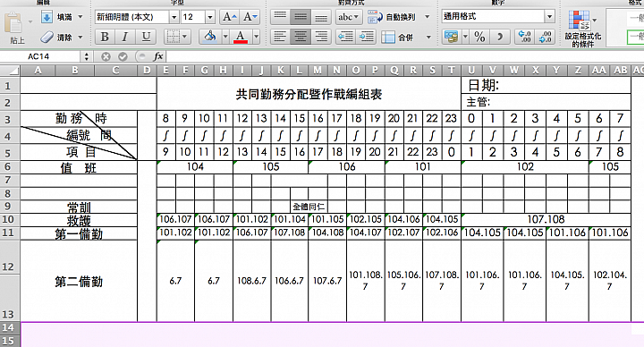The image size is (644, 347).
Task: Open the currency format dropdown arrow
Action: (465, 37)
